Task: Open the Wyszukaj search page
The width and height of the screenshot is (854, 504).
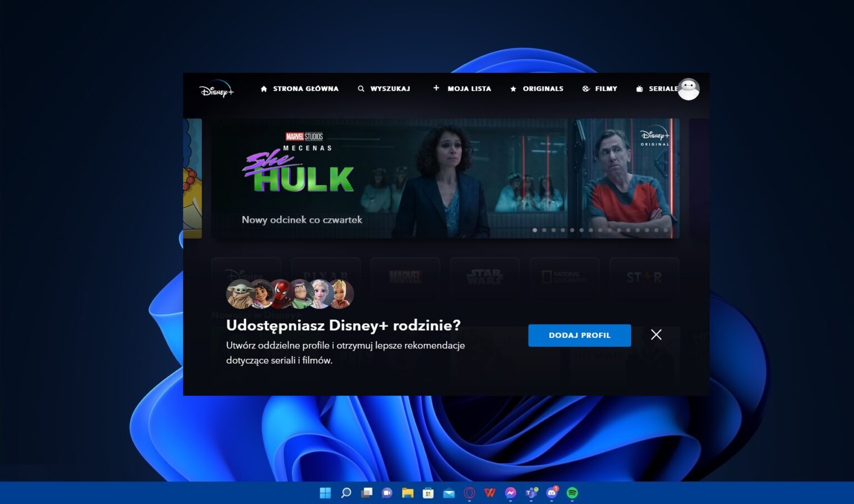Action: pyautogui.click(x=384, y=89)
